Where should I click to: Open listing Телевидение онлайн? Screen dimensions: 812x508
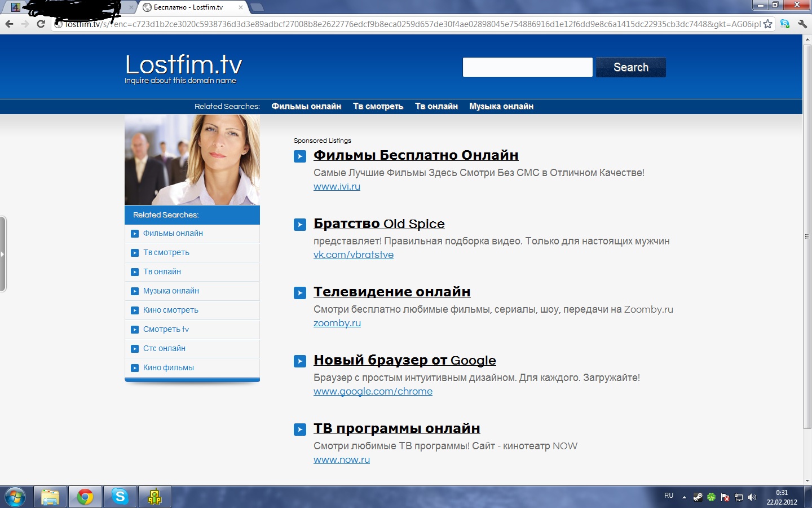392,292
